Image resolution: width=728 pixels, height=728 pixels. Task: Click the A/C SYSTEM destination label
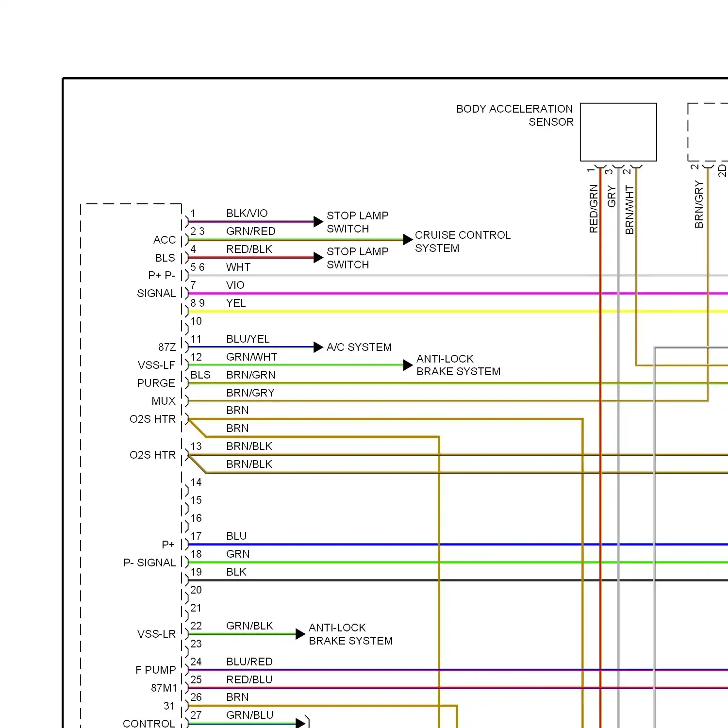point(359,347)
